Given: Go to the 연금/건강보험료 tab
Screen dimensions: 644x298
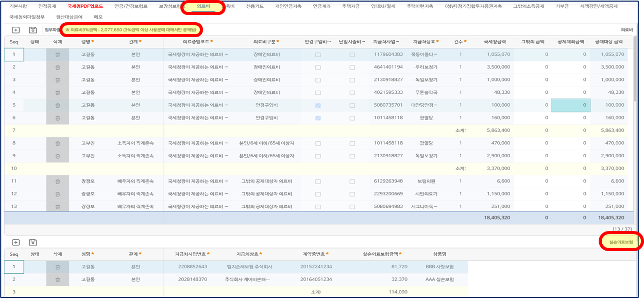Looking at the screenshot, I should [x=131, y=6].
